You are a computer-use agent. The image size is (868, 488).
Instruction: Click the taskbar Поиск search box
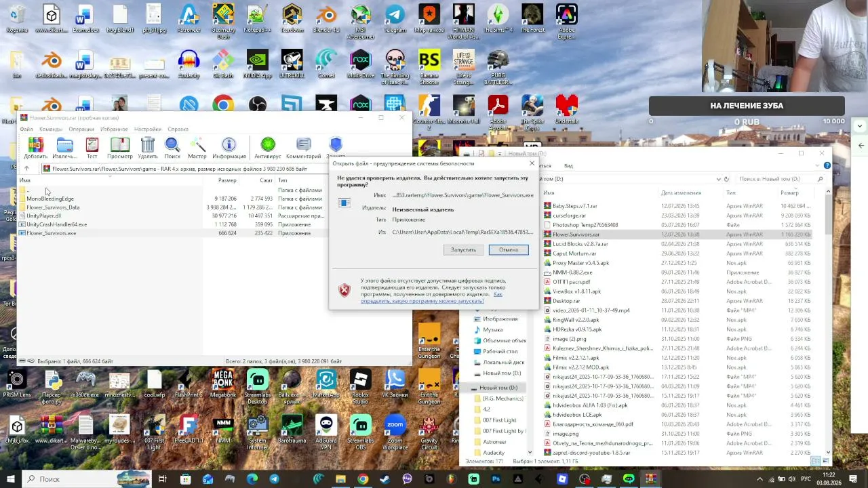[87, 479]
